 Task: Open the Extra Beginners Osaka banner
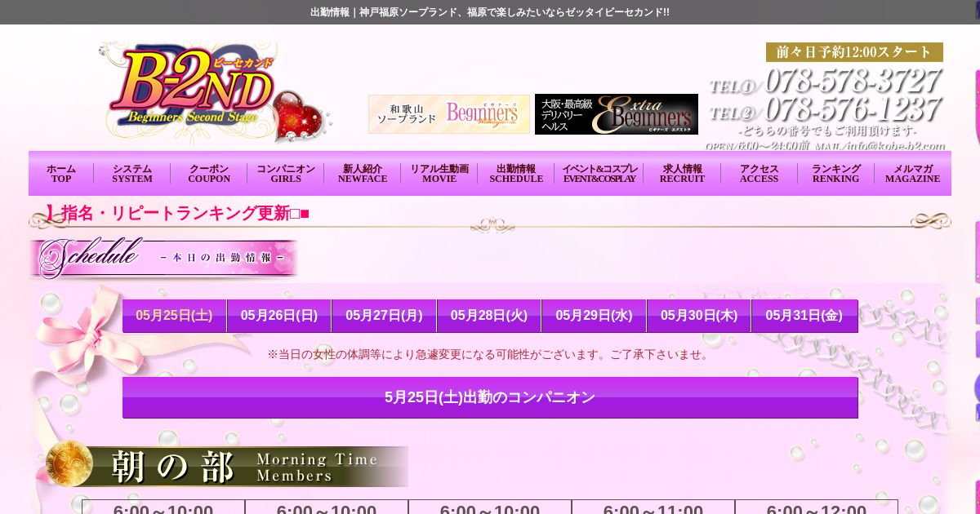pos(617,114)
